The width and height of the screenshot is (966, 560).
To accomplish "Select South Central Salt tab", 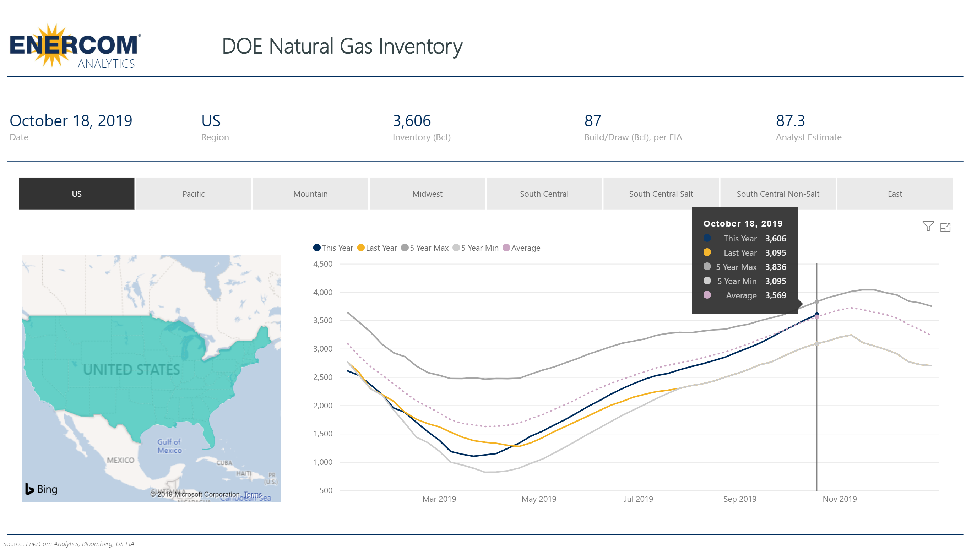I will [x=661, y=194].
